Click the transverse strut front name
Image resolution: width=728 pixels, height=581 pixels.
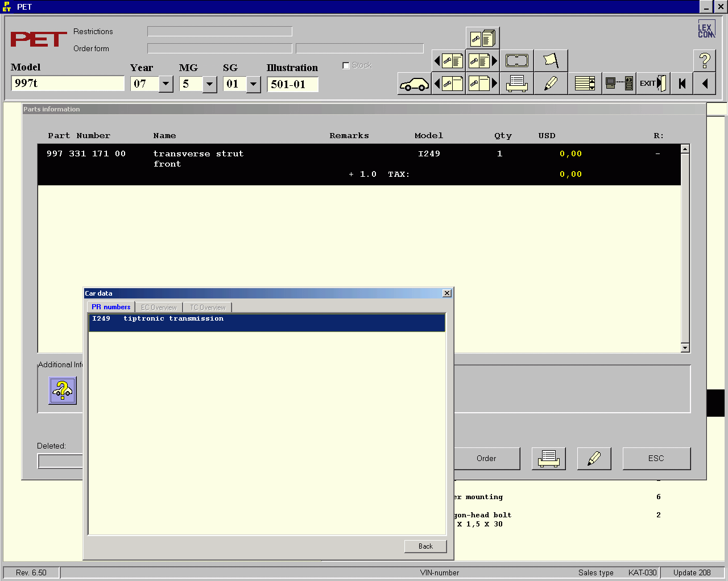(198, 159)
